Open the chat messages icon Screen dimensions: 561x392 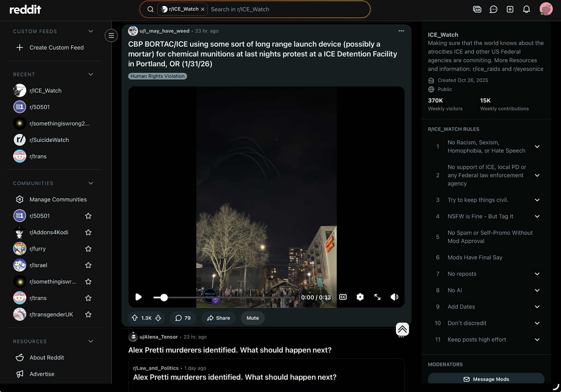(x=493, y=9)
